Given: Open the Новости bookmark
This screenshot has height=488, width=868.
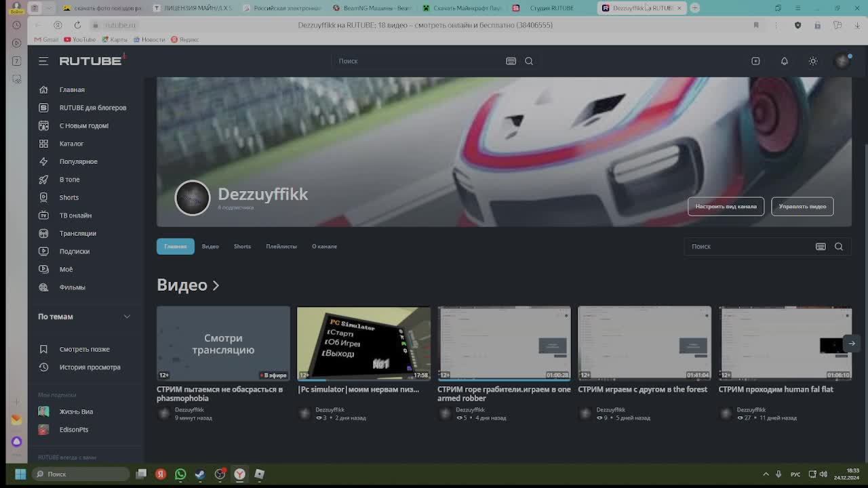Looking at the screenshot, I should (x=149, y=40).
